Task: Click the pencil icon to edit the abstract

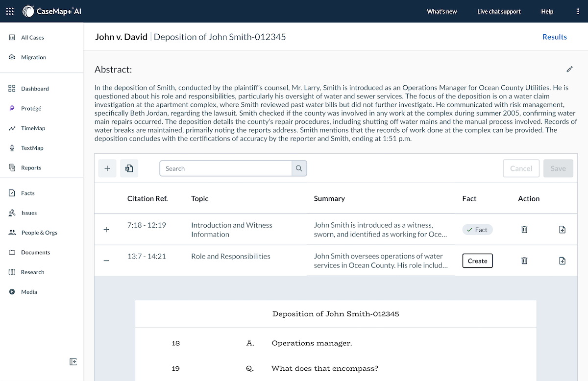Action: 569,70
